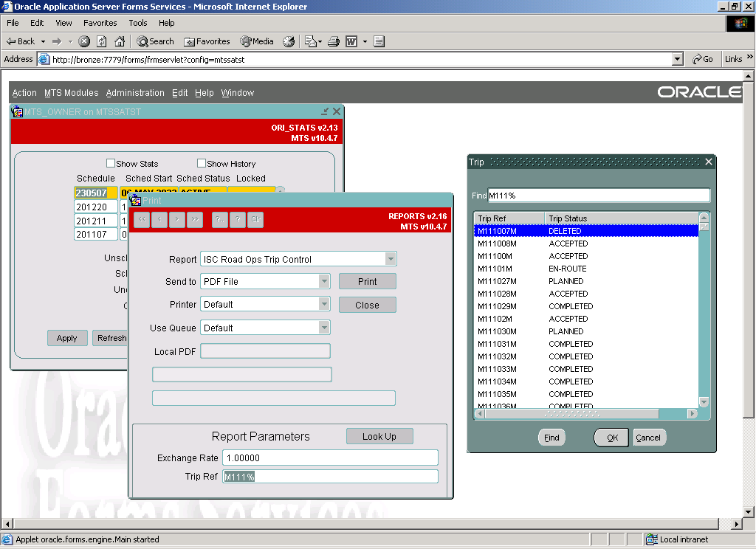Image resolution: width=756 pixels, height=549 pixels.
Task: Click the page vertical scrollbar down arrow
Action: (x=748, y=512)
